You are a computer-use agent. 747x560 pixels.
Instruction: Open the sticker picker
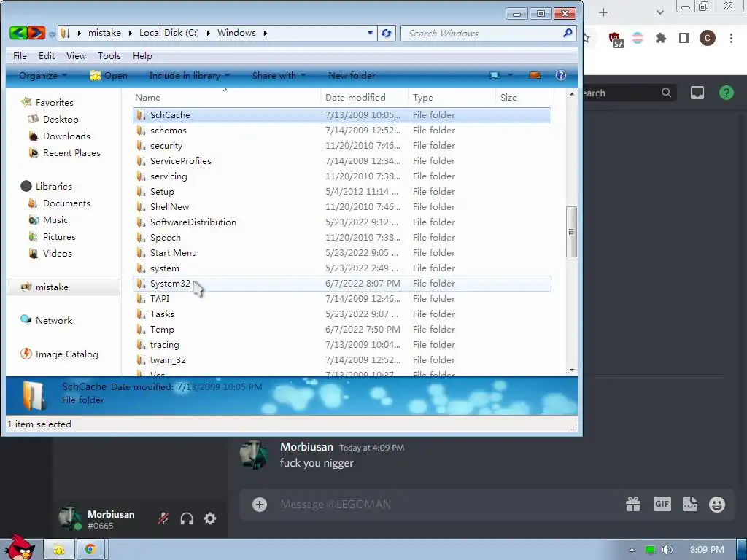pos(690,504)
